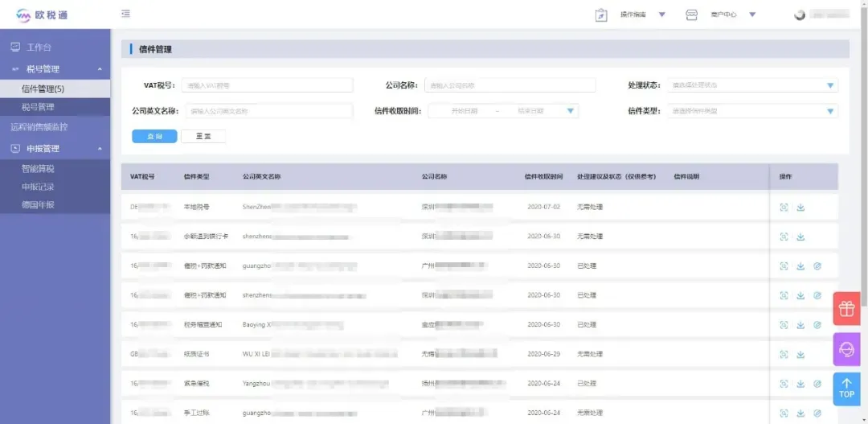Screen dimensions: 868x424
Task: Download the 2020-06-29 letter row
Action: (x=800, y=355)
